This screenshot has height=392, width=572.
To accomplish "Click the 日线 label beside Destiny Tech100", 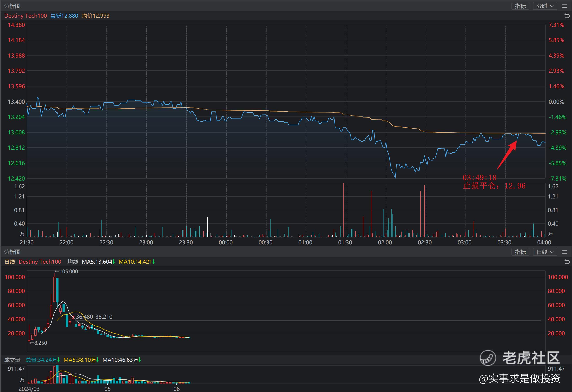I will pos(10,262).
